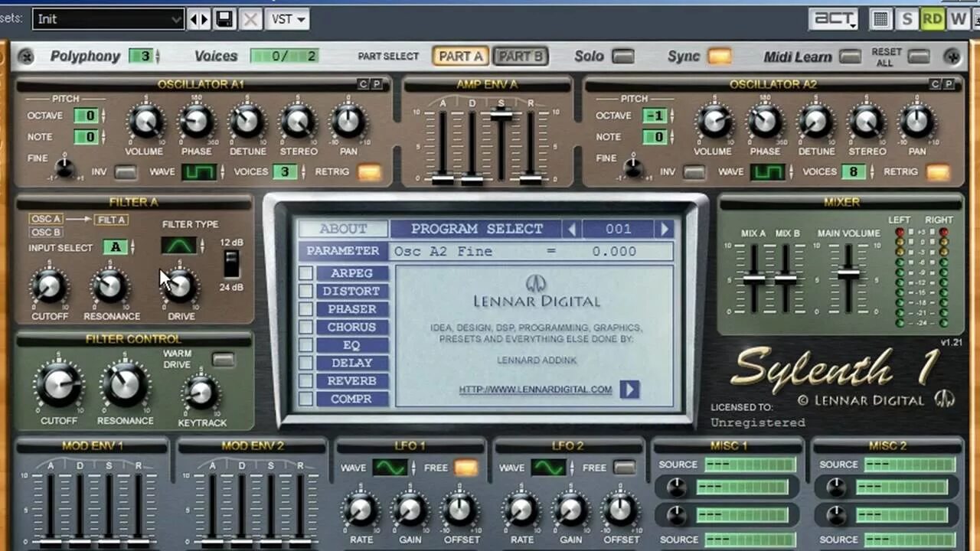This screenshot has height=551, width=980.
Task: Open the CHORUS effect tab
Action: (351, 328)
